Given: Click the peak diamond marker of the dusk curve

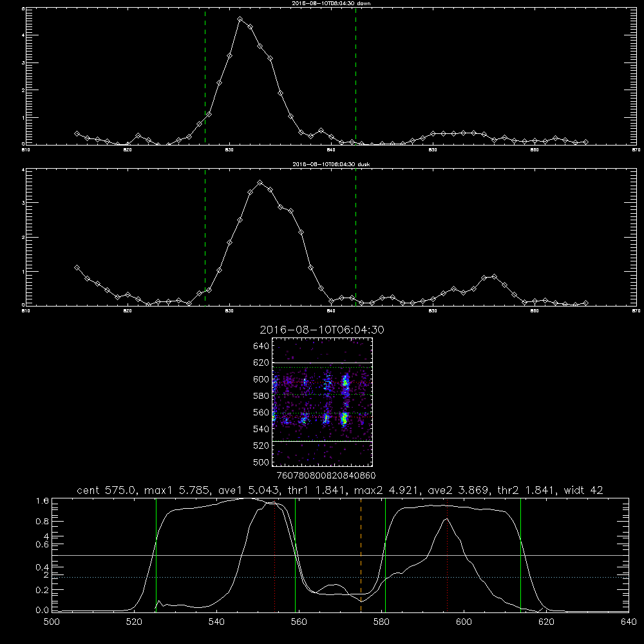Looking at the screenshot, I should click(x=260, y=182).
